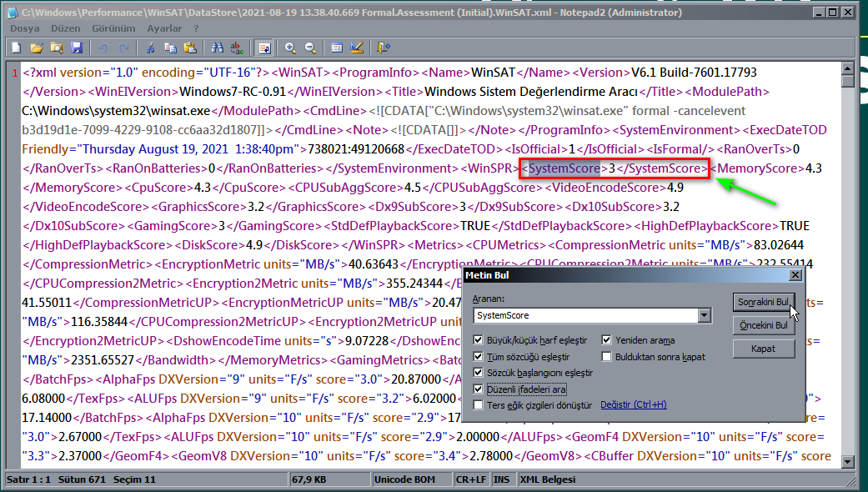868x492 pixels.
Task: Redo the edit from the toolbar
Action: click(123, 48)
